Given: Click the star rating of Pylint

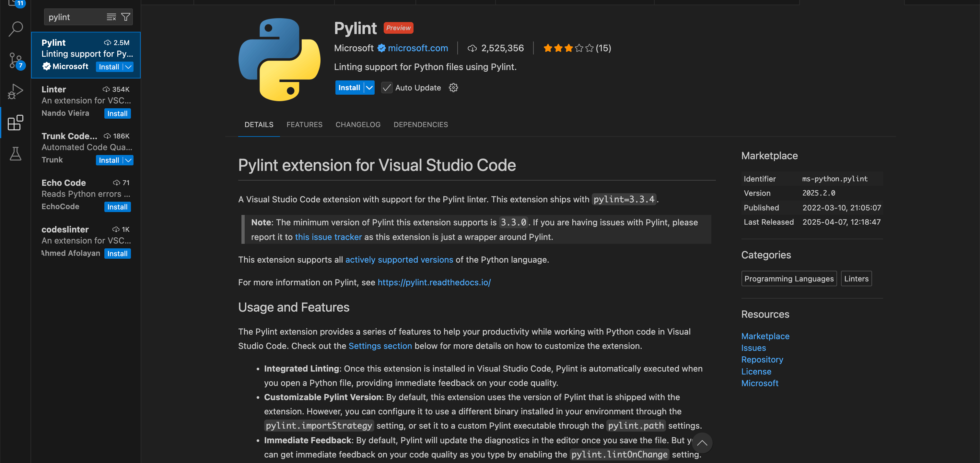Looking at the screenshot, I should pos(568,48).
